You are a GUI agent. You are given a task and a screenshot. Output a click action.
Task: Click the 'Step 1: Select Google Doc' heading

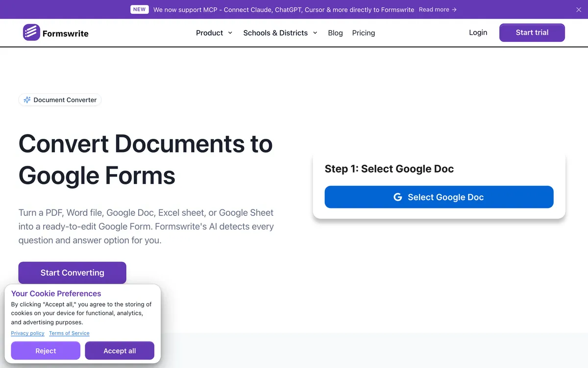coord(389,169)
